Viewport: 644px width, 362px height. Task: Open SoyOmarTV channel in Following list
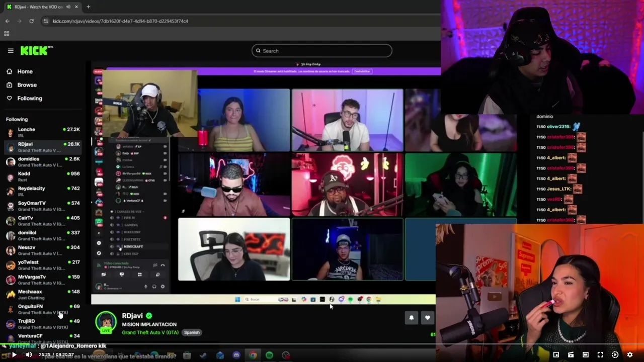(43, 206)
